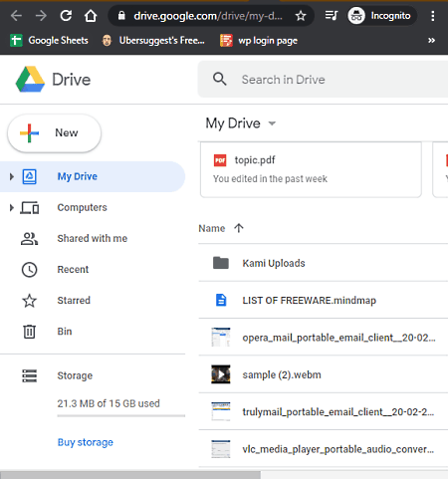Click the mindmap document icon
The image size is (448, 479).
pyautogui.click(x=221, y=301)
